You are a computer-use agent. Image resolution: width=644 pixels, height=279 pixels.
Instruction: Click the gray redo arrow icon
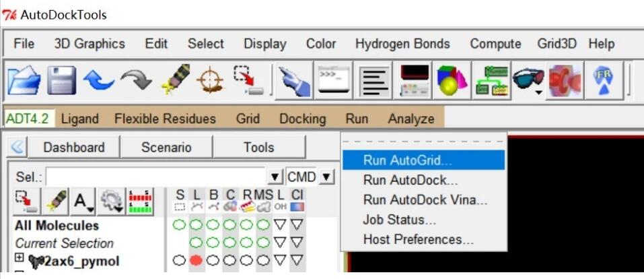pos(136,81)
